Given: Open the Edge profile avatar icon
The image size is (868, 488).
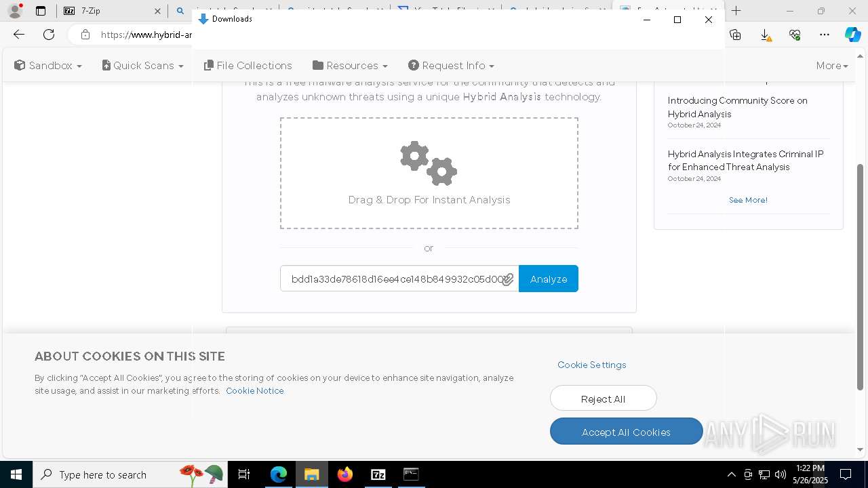Looking at the screenshot, I should pos(14,11).
